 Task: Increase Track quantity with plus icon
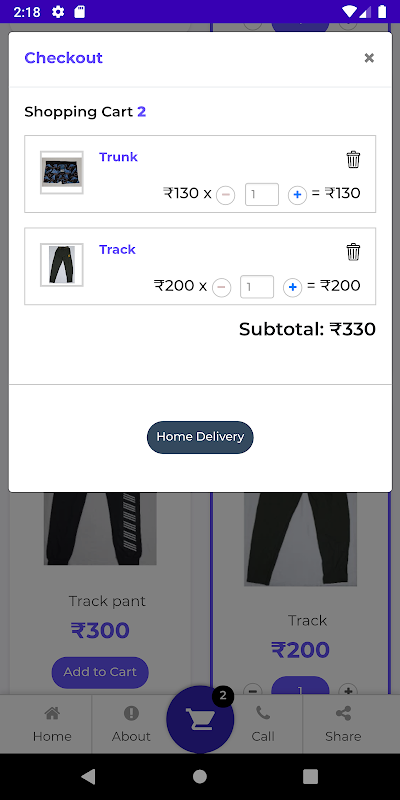pyautogui.click(x=292, y=287)
